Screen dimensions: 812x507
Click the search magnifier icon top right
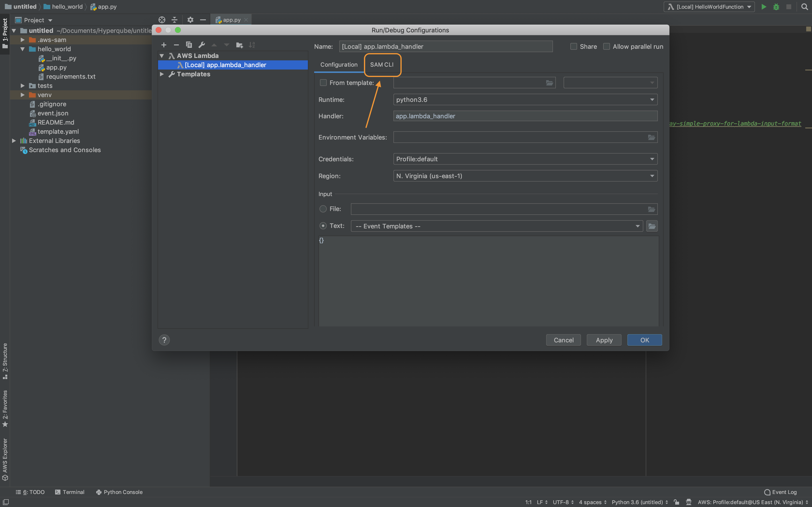pyautogui.click(x=804, y=7)
